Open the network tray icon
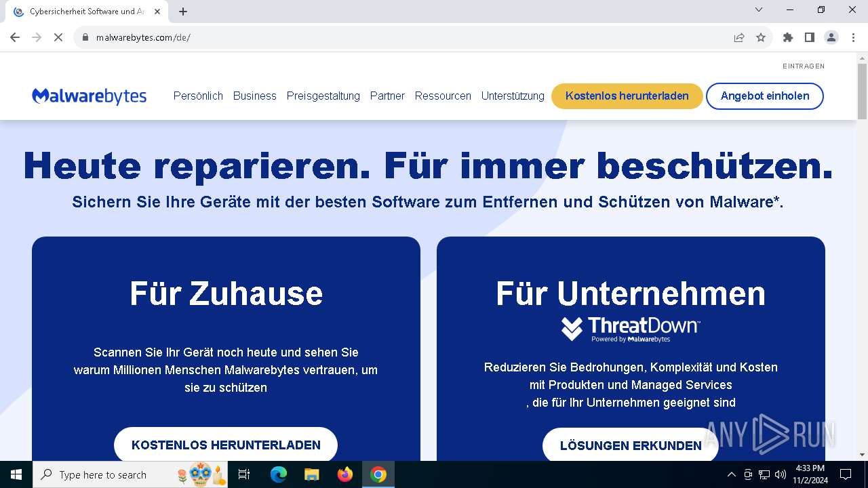This screenshot has height=488, width=868. [764, 474]
